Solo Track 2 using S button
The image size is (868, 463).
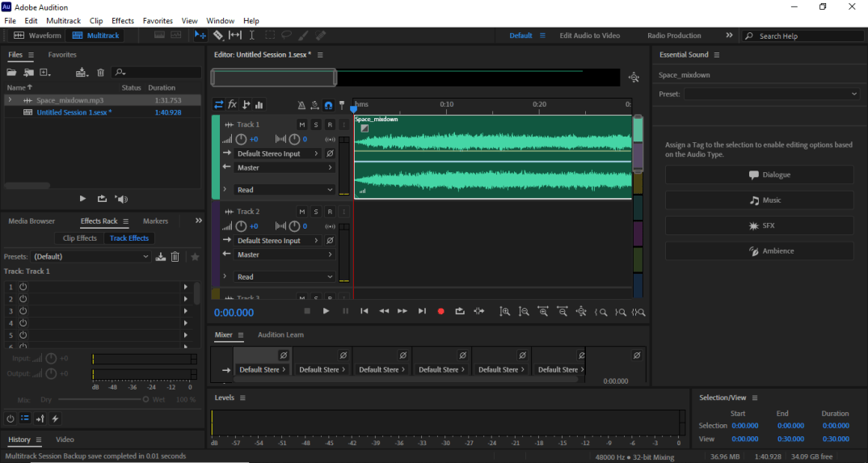coord(316,212)
